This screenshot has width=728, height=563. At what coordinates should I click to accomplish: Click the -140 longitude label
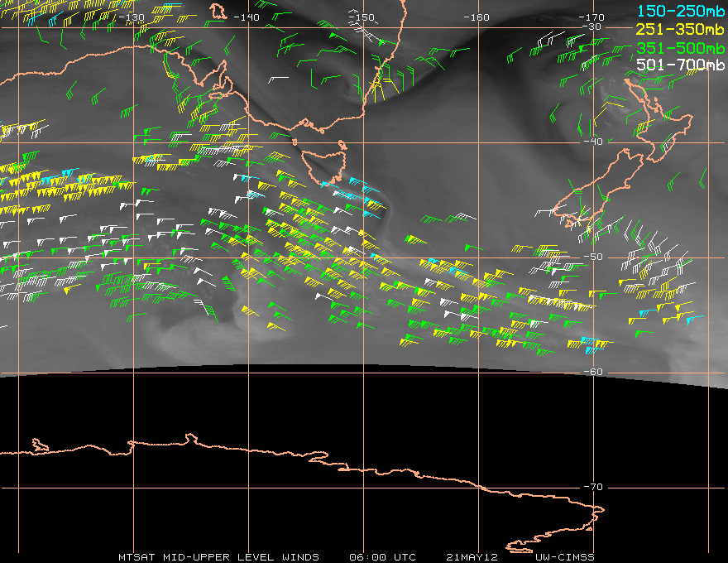[246, 17]
